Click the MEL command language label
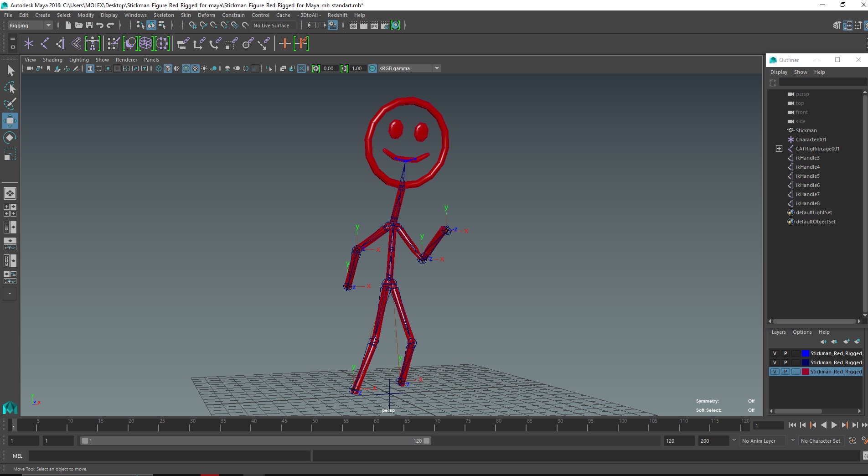The height and width of the screenshot is (476, 868). tap(17, 456)
